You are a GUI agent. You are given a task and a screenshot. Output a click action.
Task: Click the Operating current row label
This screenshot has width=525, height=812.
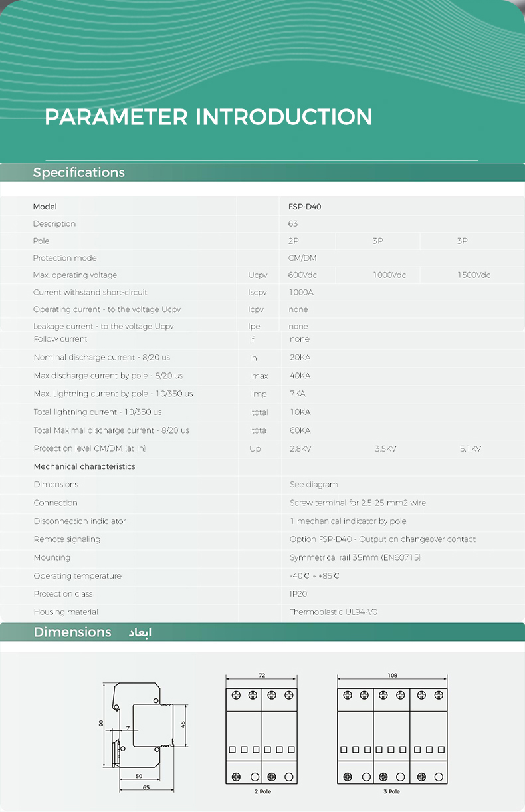point(107,310)
